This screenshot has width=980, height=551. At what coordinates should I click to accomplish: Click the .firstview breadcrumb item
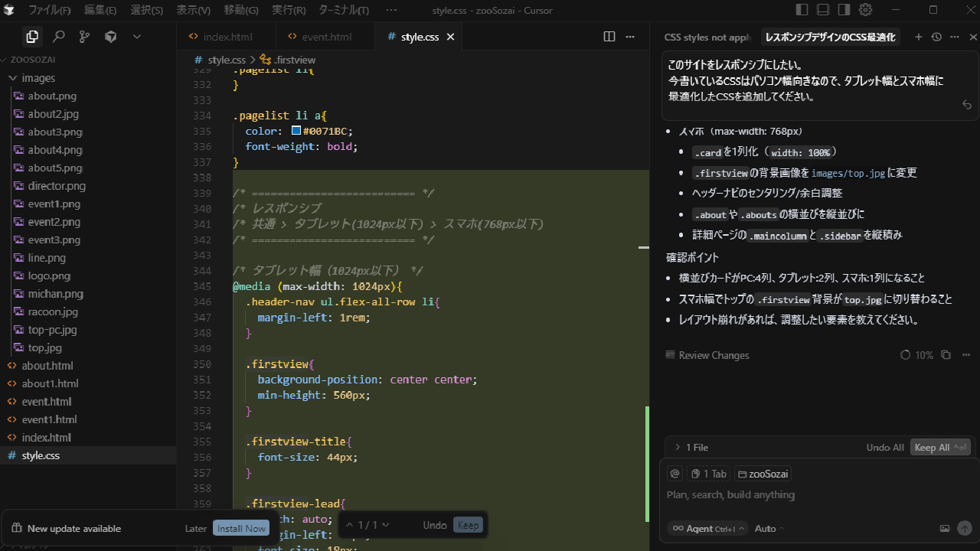point(288,60)
